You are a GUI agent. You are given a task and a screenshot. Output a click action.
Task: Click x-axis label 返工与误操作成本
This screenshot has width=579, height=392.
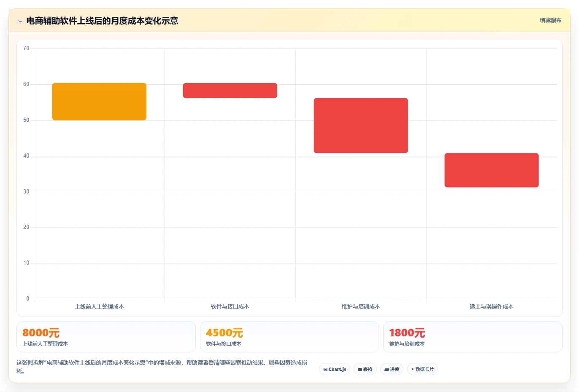492,306
